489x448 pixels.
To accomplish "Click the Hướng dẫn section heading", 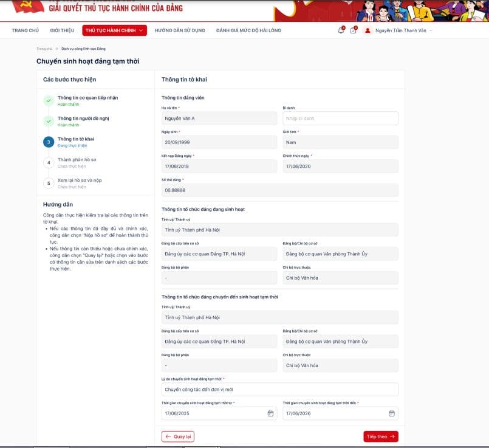I will (x=58, y=204).
